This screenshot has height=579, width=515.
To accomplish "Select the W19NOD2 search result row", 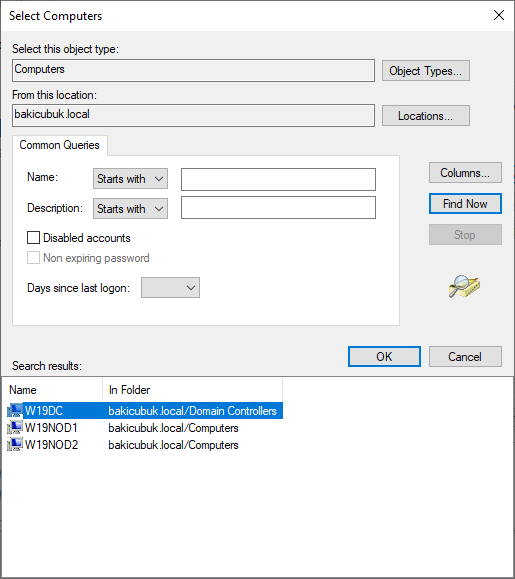I will point(145,445).
